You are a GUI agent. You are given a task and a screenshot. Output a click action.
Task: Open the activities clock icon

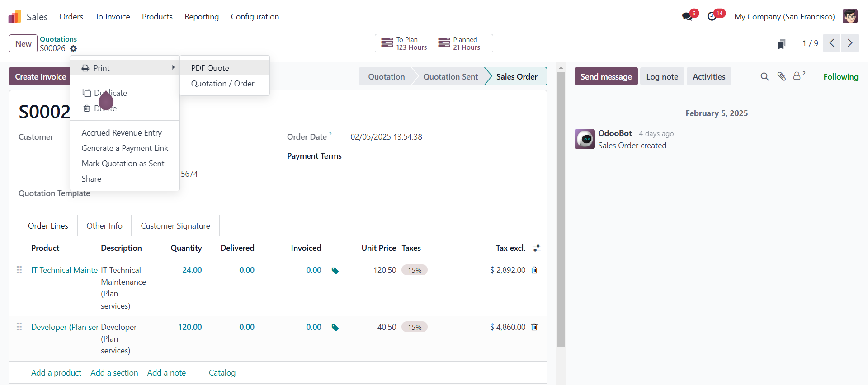[712, 17]
